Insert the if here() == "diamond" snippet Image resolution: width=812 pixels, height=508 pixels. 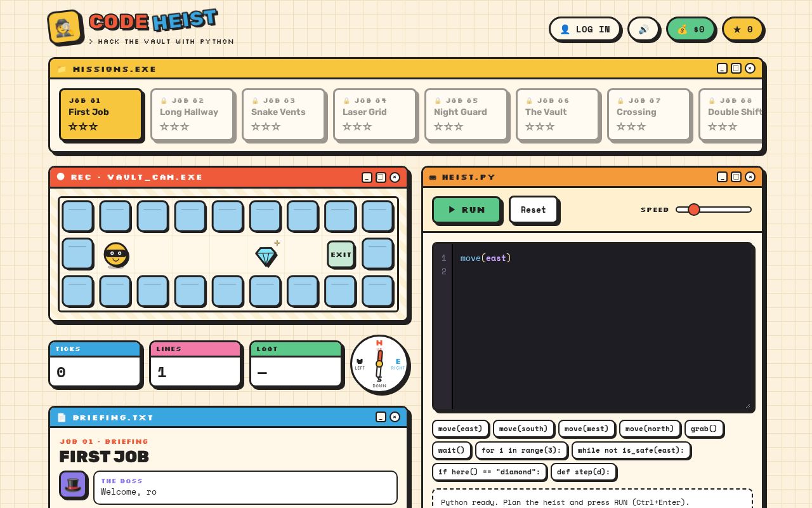tap(489, 472)
